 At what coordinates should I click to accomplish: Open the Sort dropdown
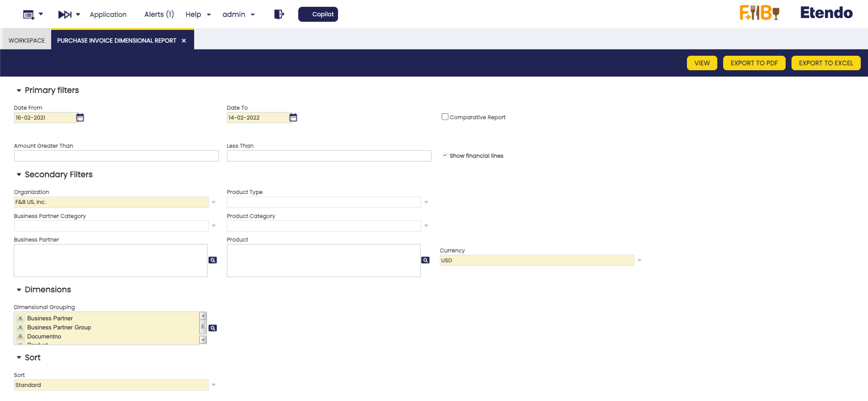(214, 385)
